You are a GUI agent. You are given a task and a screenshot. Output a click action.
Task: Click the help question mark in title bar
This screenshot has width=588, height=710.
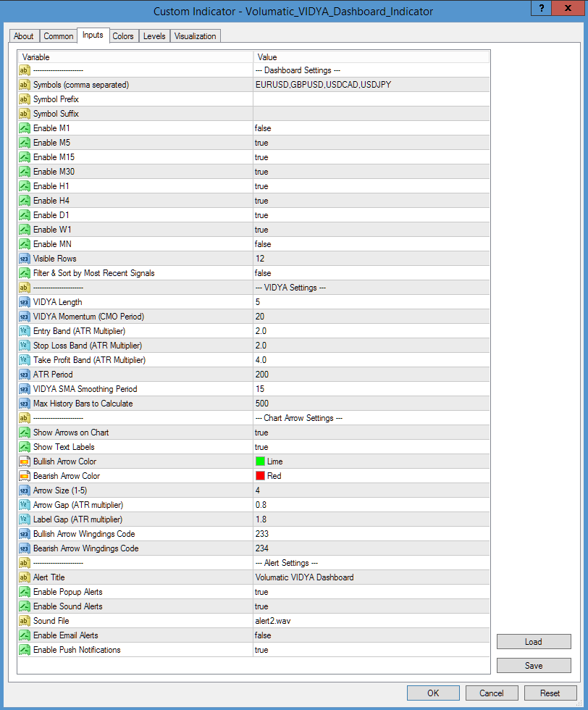click(x=542, y=8)
